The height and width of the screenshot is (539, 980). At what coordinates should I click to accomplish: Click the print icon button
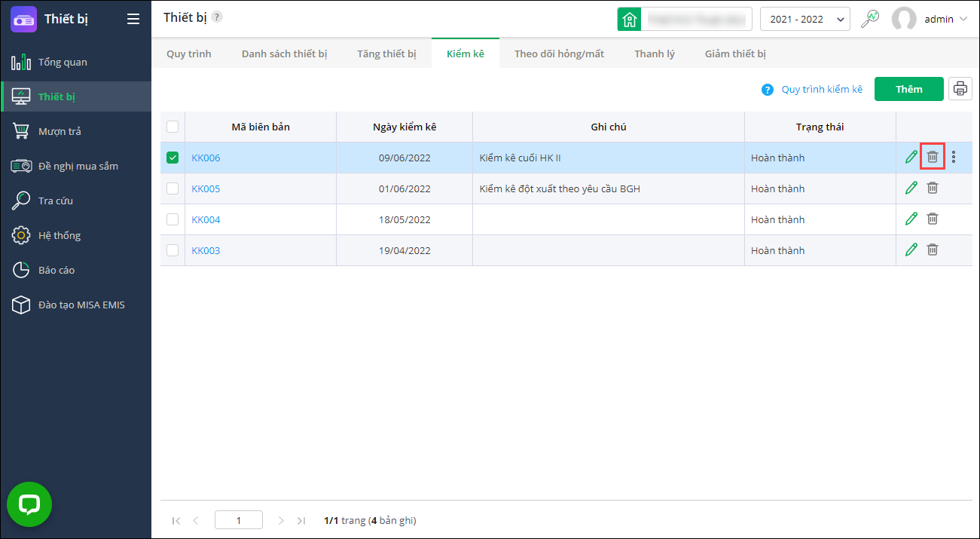pos(960,89)
